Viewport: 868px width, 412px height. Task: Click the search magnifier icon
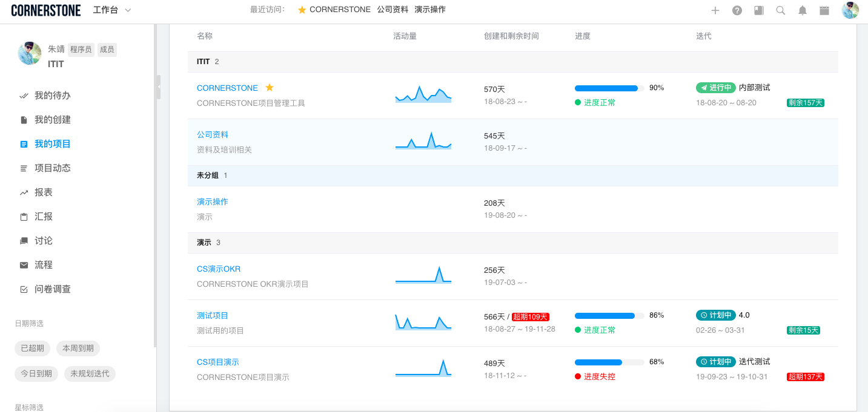coord(781,10)
